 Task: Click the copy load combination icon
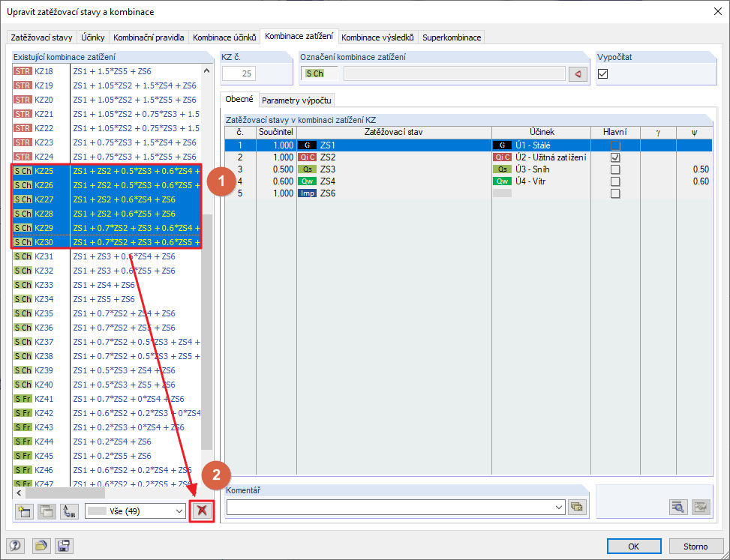47,511
